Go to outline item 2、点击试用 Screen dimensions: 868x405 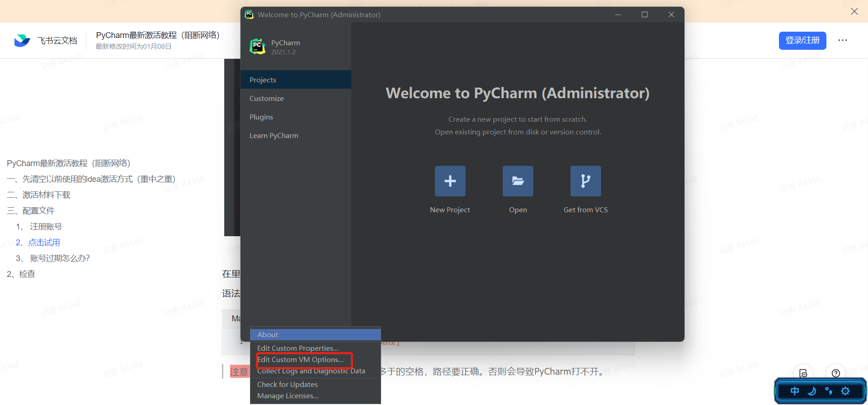(38, 242)
